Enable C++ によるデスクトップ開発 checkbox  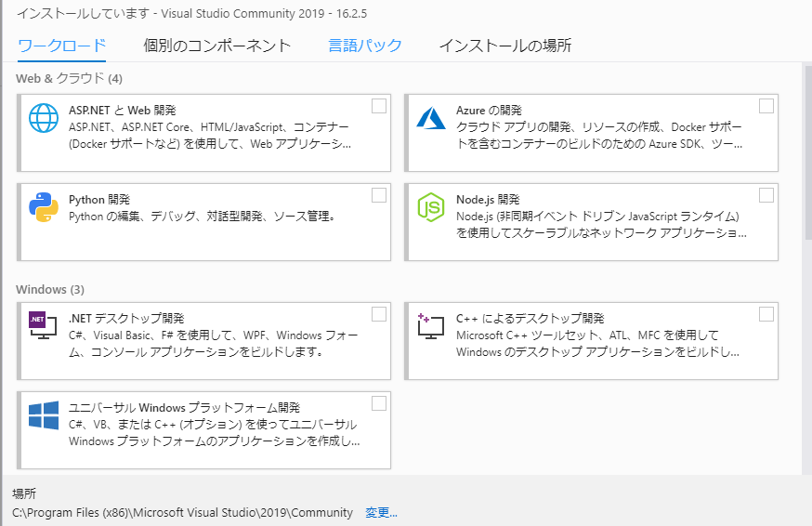click(766, 314)
